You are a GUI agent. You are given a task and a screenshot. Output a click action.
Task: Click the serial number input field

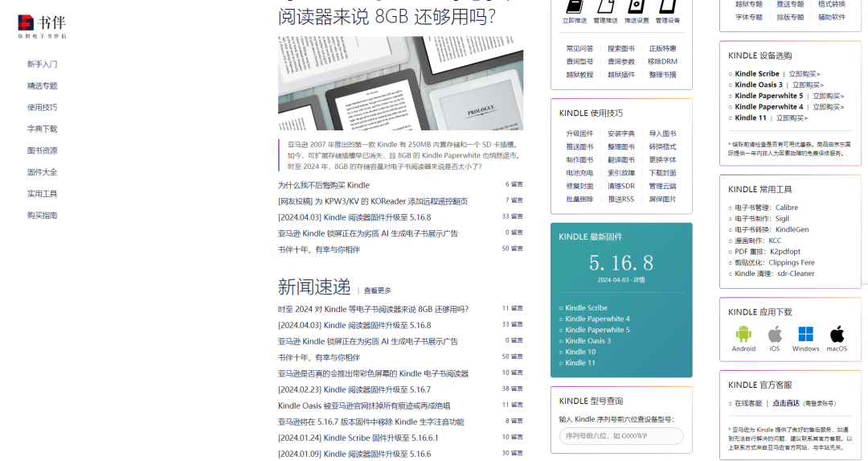[x=621, y=436]
